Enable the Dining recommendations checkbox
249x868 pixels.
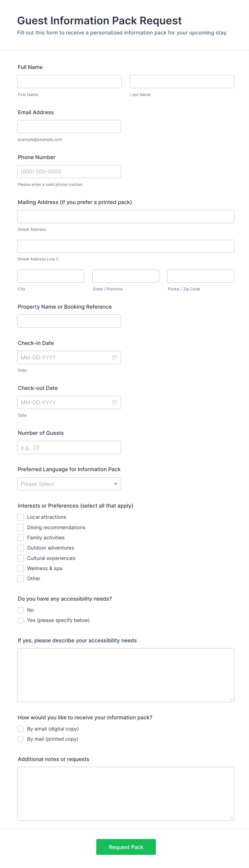pyautogui.click(x=21, y=527)
